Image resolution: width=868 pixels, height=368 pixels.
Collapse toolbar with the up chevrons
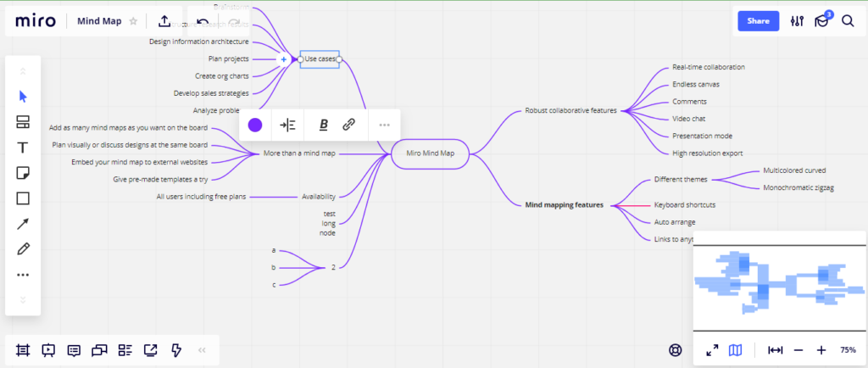[x=23, y=71]
